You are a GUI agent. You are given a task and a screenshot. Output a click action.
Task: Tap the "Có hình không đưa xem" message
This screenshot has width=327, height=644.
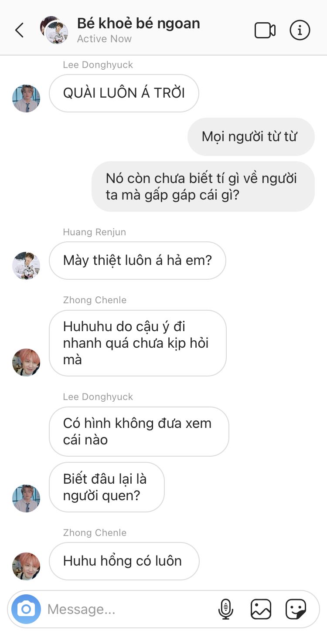pyautogui.click(x=139, y=431)
